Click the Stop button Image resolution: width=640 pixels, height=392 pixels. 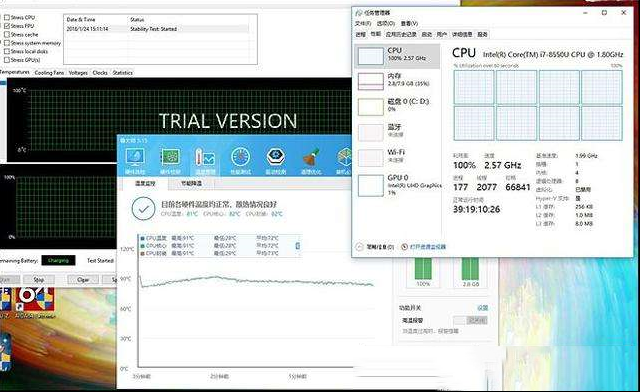pyautogui.click(x=39, y=280)
